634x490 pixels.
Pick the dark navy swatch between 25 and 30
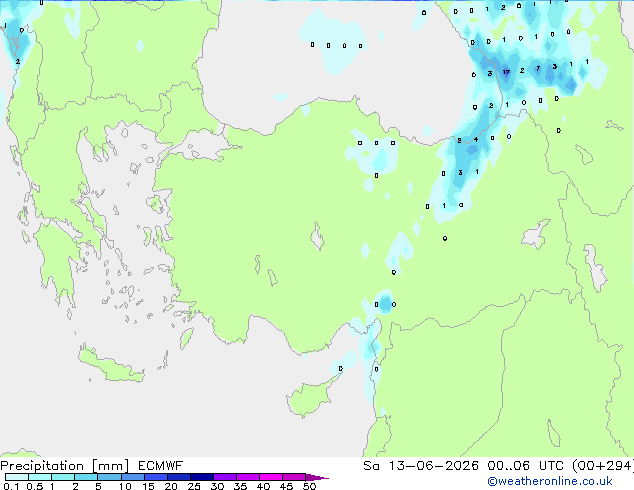202,477
